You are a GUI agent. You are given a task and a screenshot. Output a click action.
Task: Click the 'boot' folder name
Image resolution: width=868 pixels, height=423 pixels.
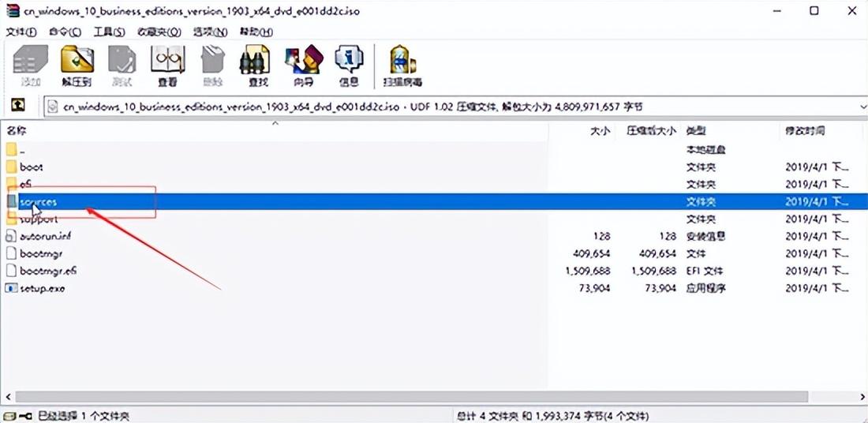point(32,167)
